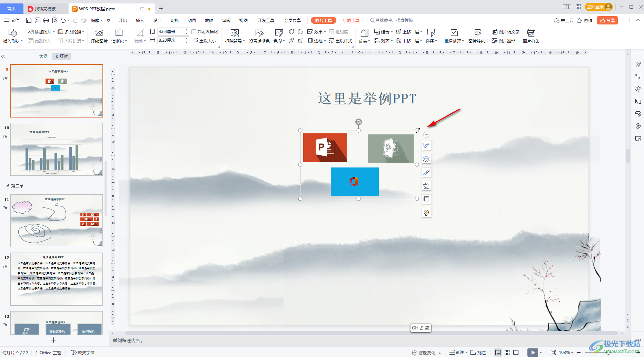644x357 pixels.
Task: Switch to reading view in status bar
Action: [x=516, y=353]
